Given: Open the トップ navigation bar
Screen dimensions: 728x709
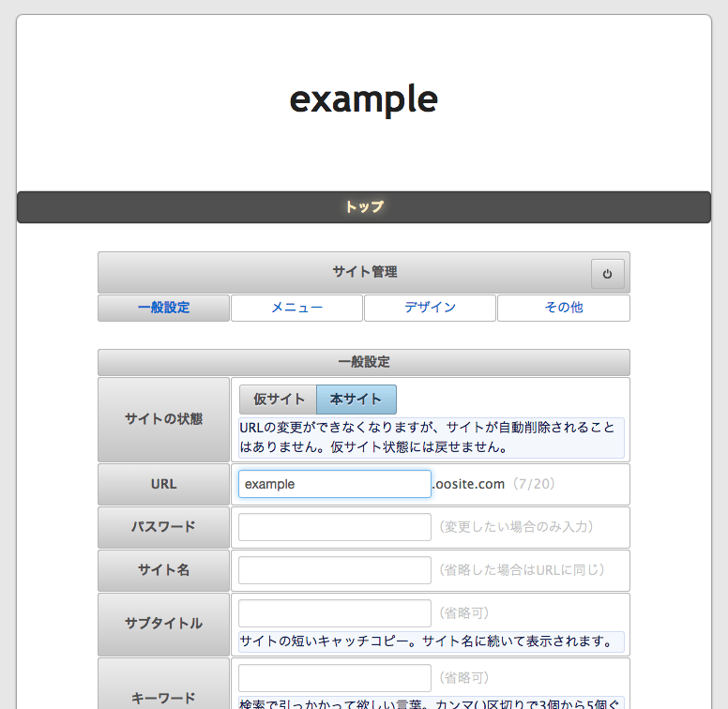Looking at the screenshot, I should coord(364,207).
